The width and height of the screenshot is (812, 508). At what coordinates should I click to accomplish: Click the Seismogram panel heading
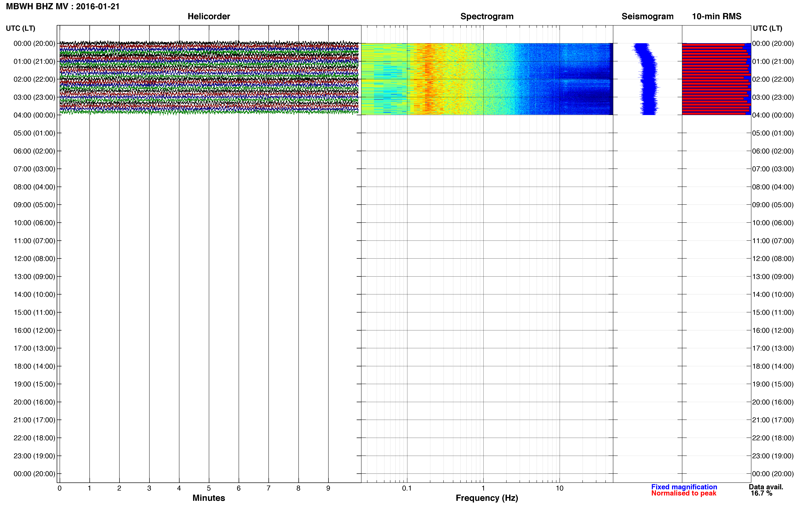(x=648, y=16)
